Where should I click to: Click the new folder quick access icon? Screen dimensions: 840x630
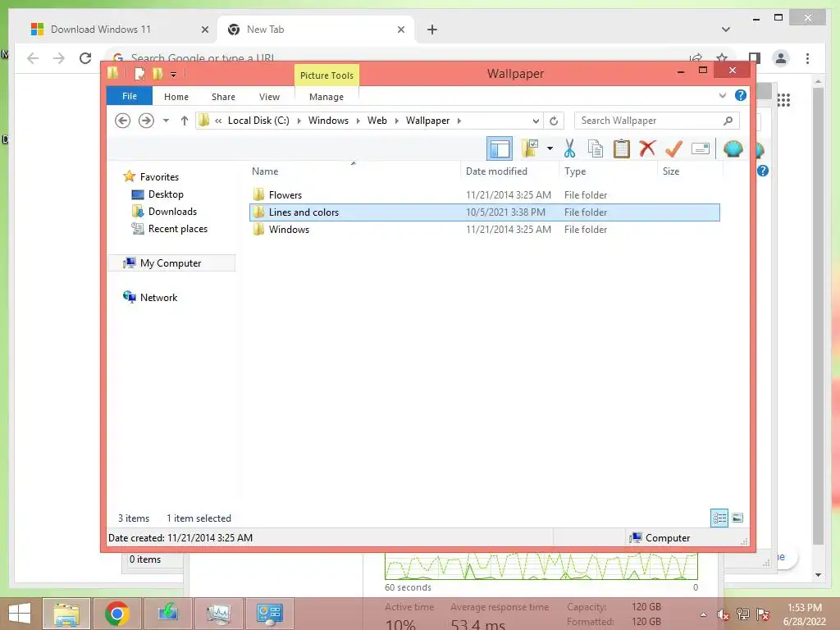point(157,74)
